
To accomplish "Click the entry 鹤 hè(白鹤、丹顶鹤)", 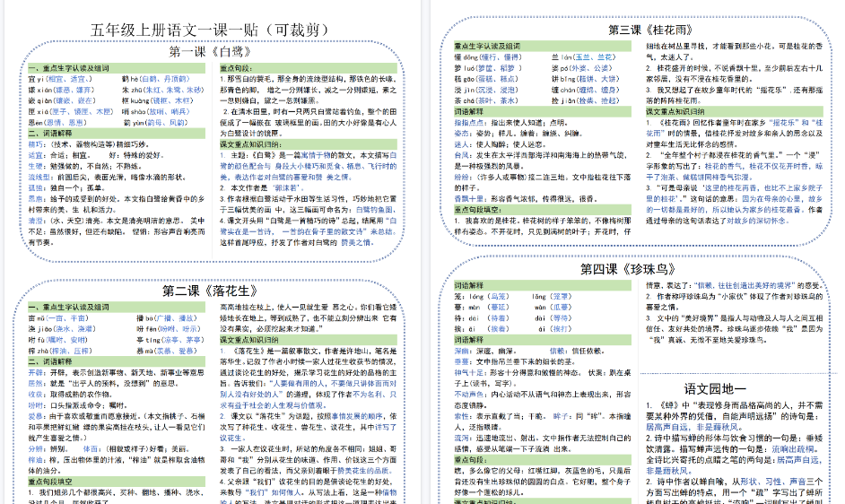I will coord(156,79).
